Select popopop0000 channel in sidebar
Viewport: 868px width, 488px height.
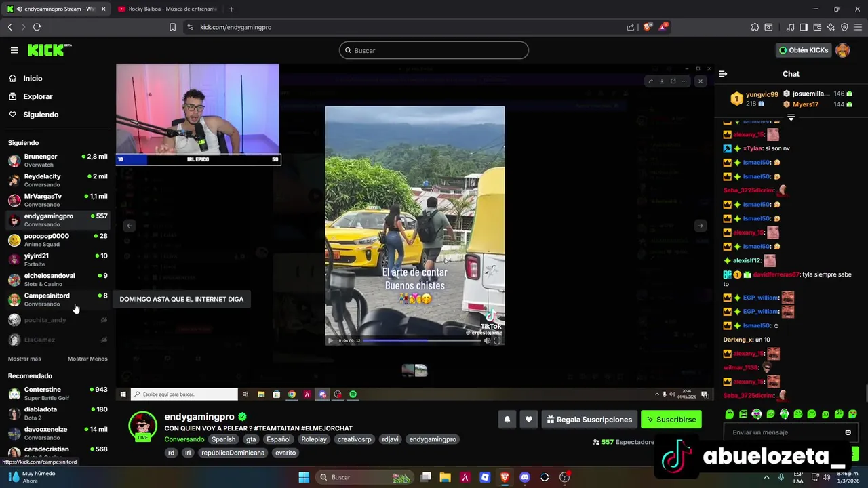click(x=58, y=240)
